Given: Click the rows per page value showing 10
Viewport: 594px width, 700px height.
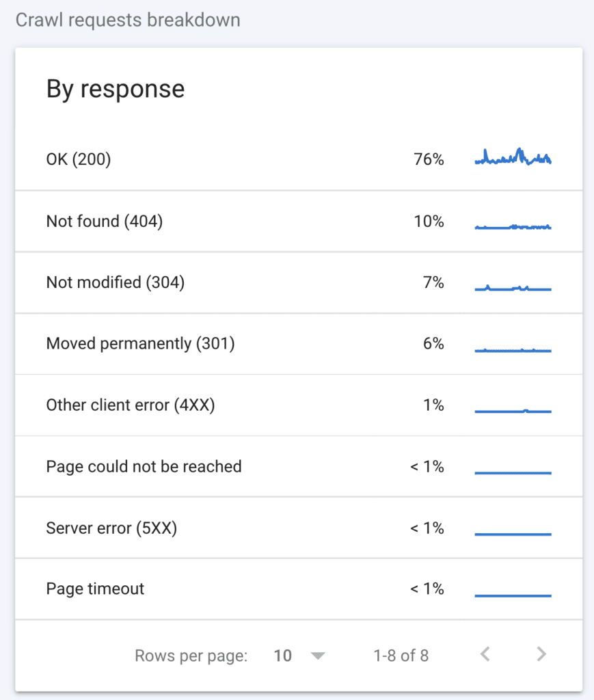Looking at the screenshot, I should point(282,655).
